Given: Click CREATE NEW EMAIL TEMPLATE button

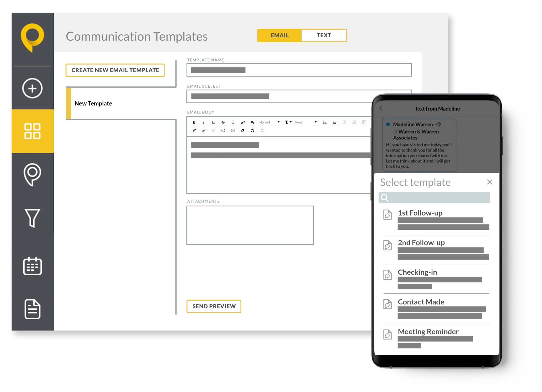Looking at the screenshot, I should (116, 70).
